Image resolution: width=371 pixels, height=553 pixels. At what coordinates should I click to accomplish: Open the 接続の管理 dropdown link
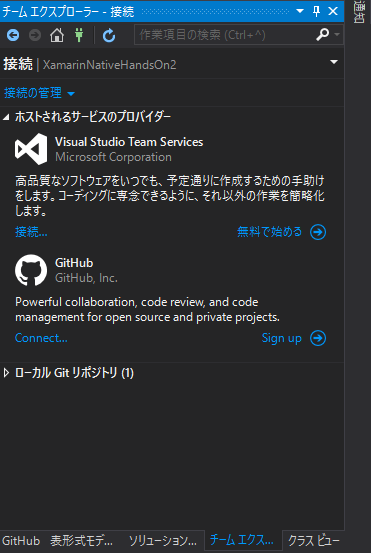pos(39,93)
